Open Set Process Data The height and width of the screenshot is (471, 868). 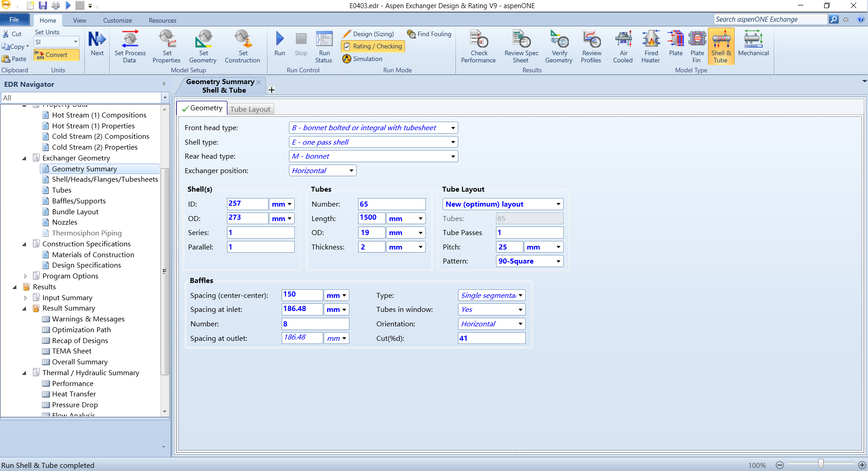pos(130,47)
